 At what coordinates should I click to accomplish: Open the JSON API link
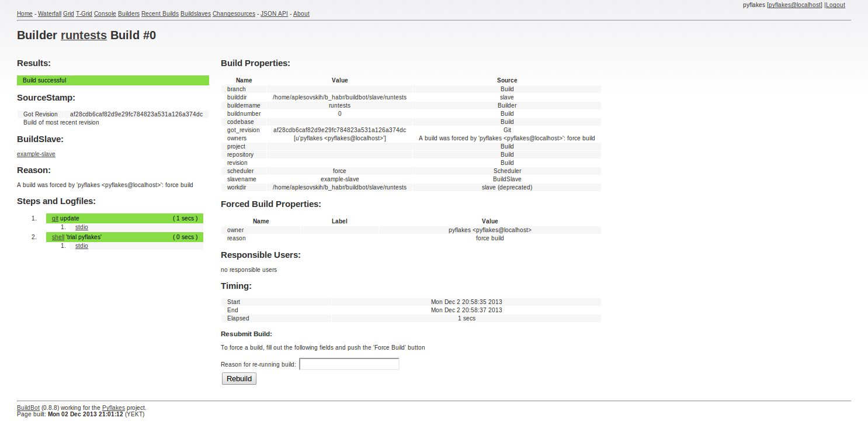point(274,13)
